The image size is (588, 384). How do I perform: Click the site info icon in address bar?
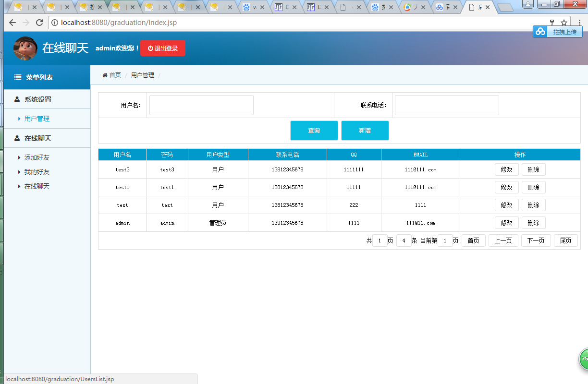(55, 23)
